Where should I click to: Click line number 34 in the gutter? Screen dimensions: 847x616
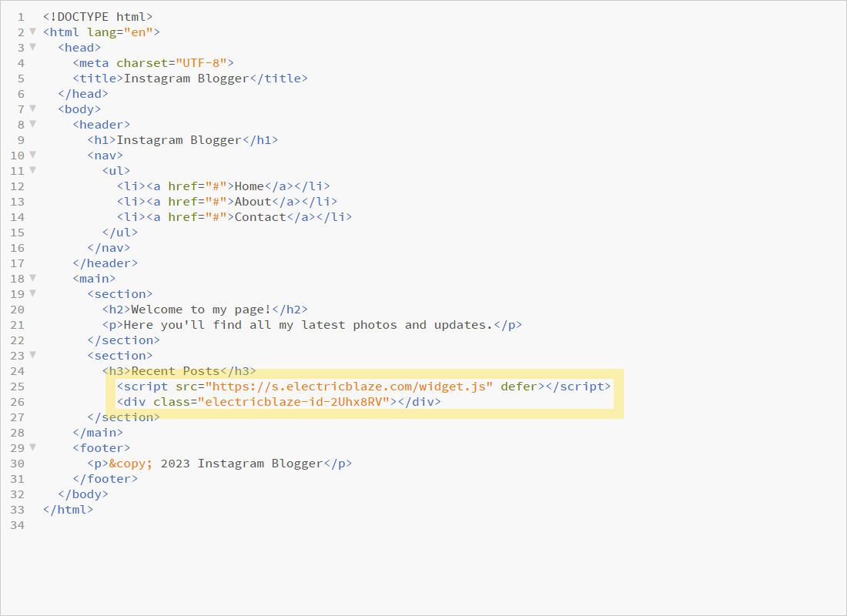[17, 525]
